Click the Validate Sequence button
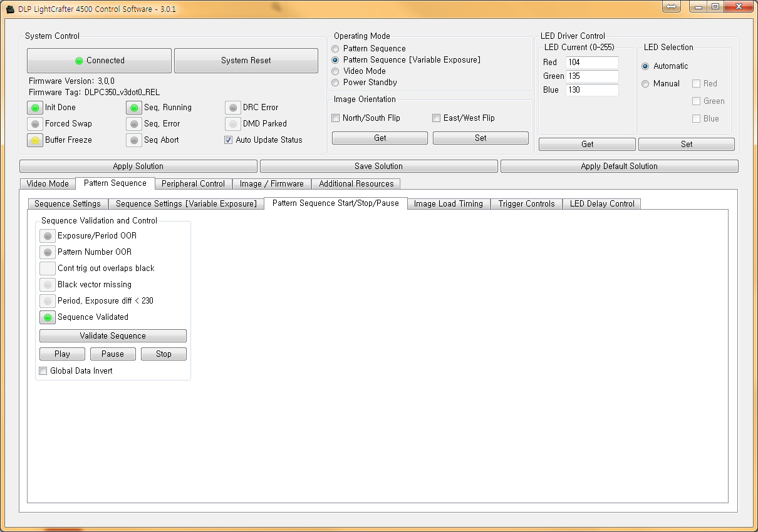 (113, 336)
